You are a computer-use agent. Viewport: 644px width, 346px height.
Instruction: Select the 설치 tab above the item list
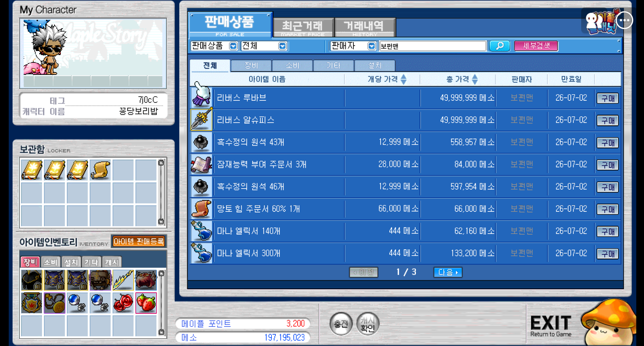(x=375, y=65)
